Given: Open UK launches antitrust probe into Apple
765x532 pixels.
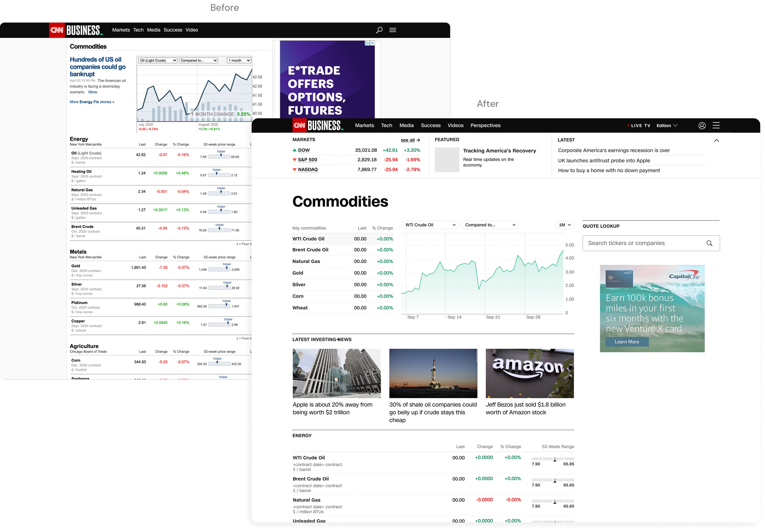Looking at the screenshot, I should 604,160.
